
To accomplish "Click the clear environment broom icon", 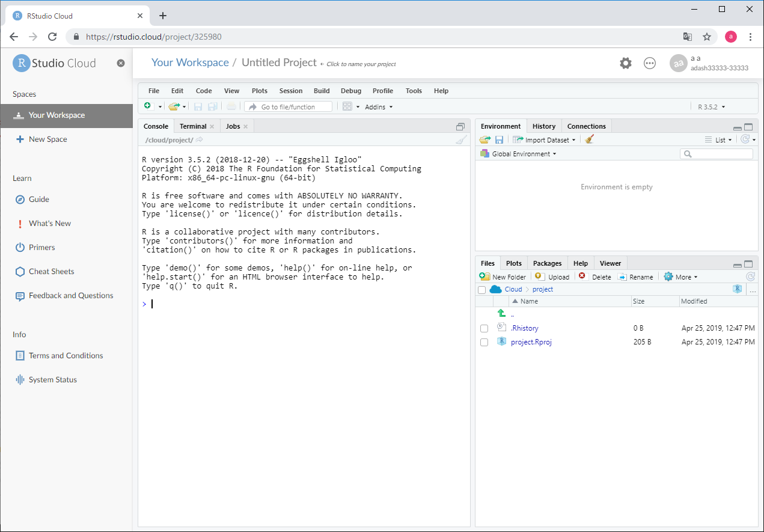I will pos(589,139).
